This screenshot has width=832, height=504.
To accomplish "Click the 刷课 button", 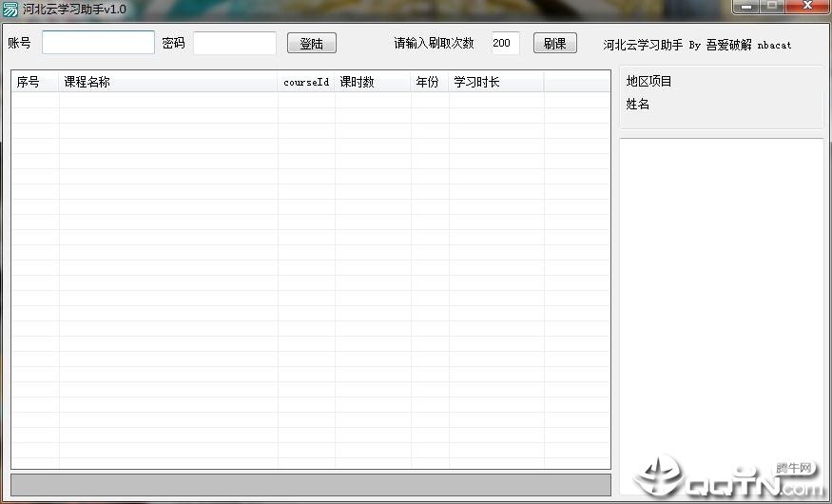I will click(x=555, y=43).
